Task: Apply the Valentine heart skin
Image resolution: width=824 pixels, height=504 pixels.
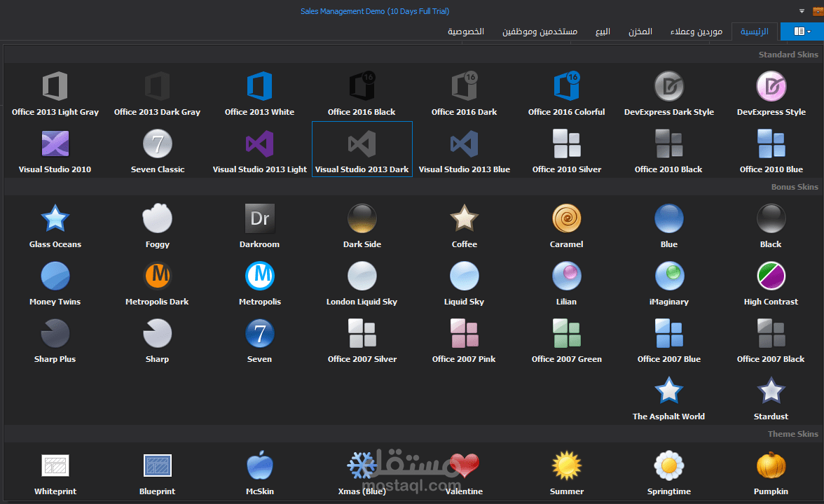Action: pyautogui.click(x=464, y=473)
